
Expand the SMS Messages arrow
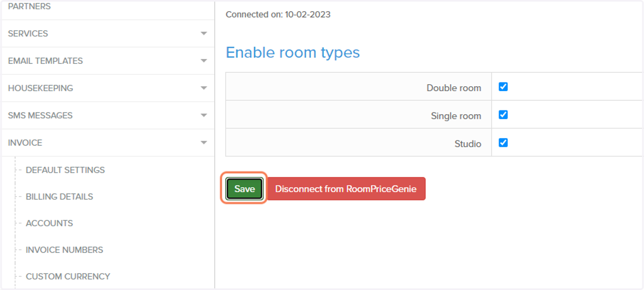[x=203, y=115]
